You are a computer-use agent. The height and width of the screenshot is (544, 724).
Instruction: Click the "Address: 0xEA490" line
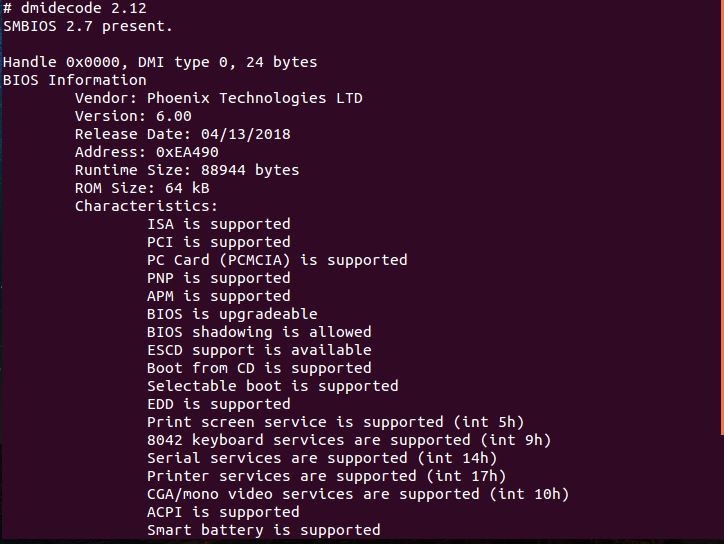(x=147, y=152)
